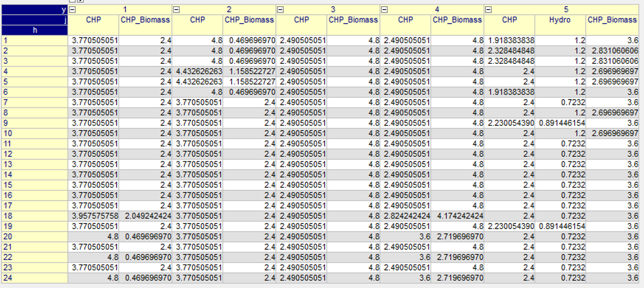
Task: Click cell 1.918383838 in row 1
Action: pos(509,40)
